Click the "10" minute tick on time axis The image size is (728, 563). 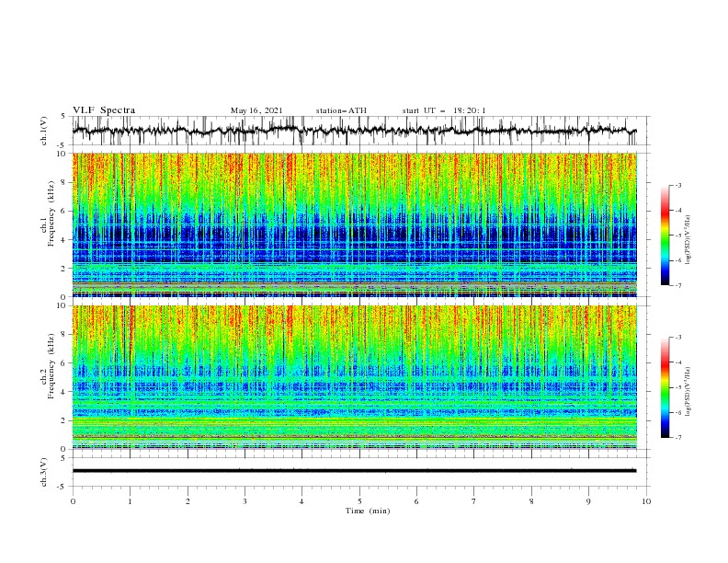pos(646,501)
